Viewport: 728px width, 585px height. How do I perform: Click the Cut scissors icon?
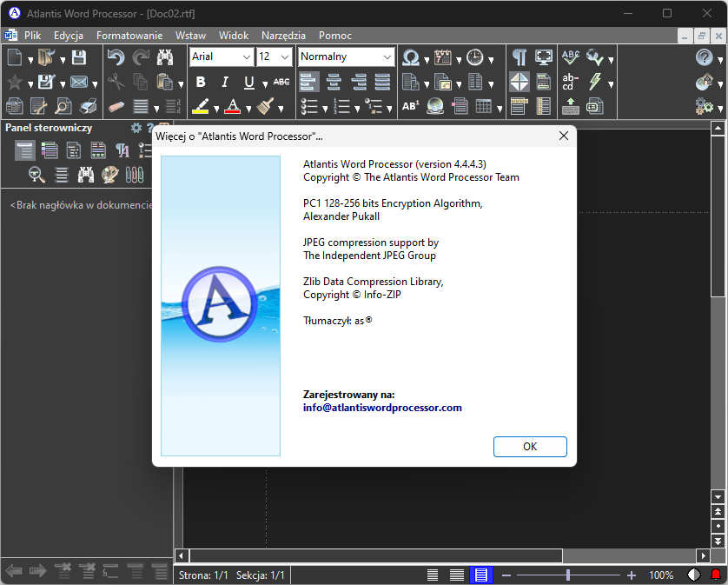116,83
